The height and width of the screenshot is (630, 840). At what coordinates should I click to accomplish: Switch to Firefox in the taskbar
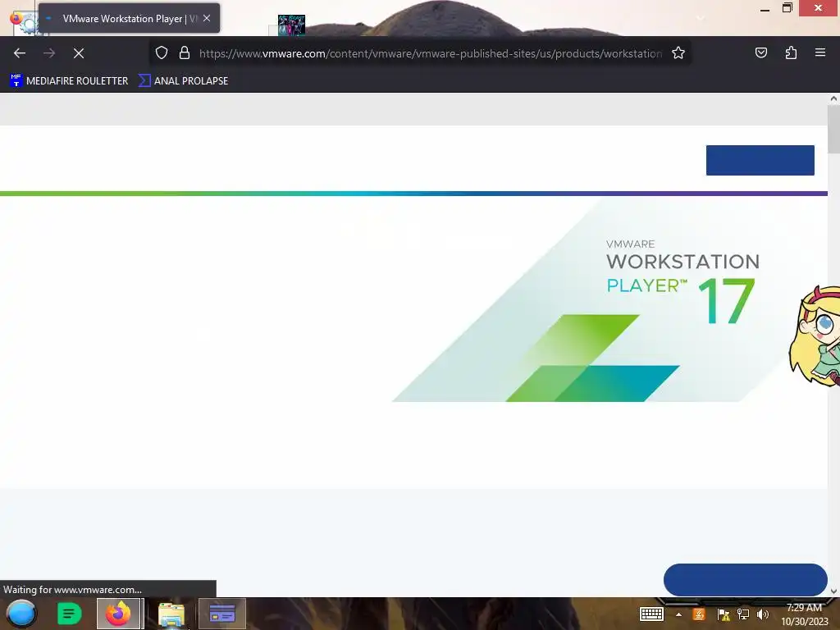pos(118,614)
